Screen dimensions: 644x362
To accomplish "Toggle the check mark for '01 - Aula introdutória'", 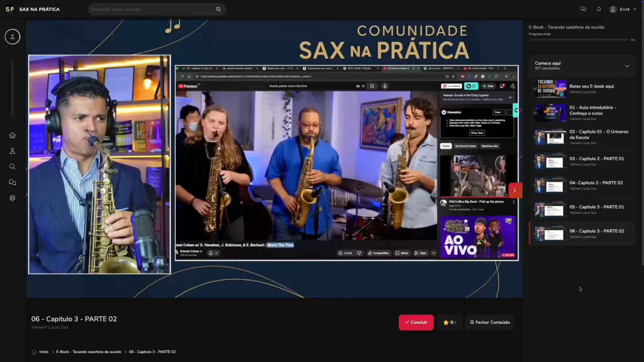I will [535, 113].
